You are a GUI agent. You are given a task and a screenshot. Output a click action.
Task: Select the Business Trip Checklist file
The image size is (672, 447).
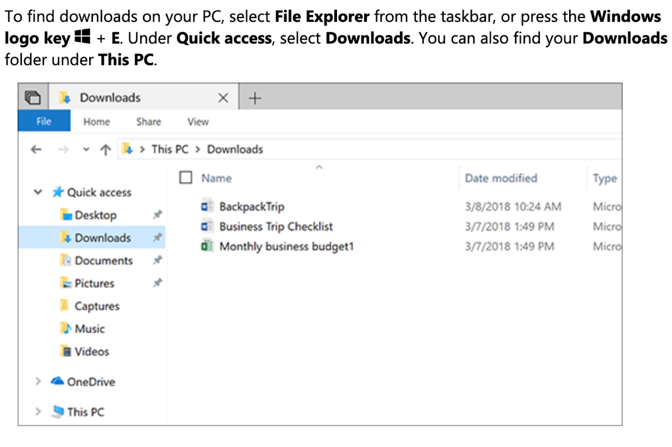coord(276,226)
